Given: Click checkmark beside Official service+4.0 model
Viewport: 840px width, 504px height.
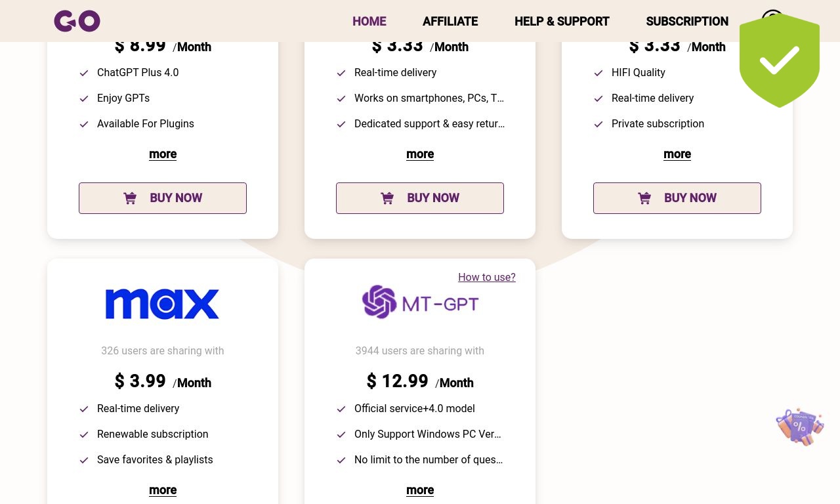Looking at the screenshot, I should click(341, 409).
